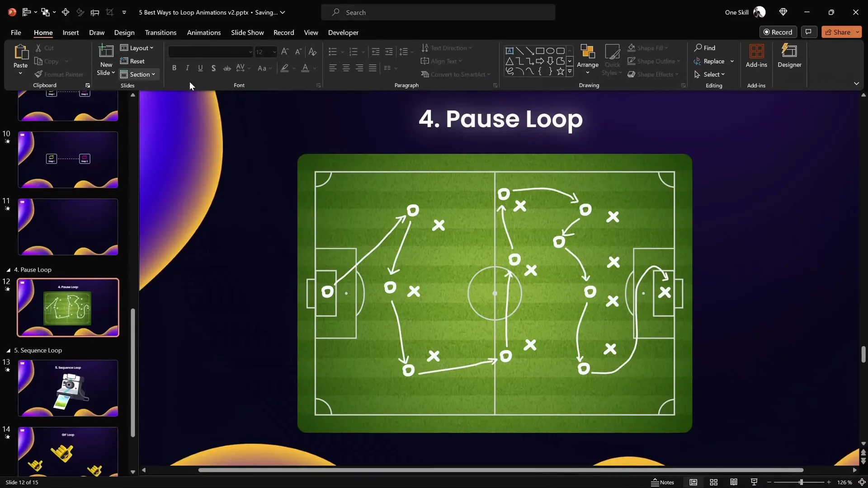
Task: Open the File menu
Action: pyautogui.click(x=16, y=33)
